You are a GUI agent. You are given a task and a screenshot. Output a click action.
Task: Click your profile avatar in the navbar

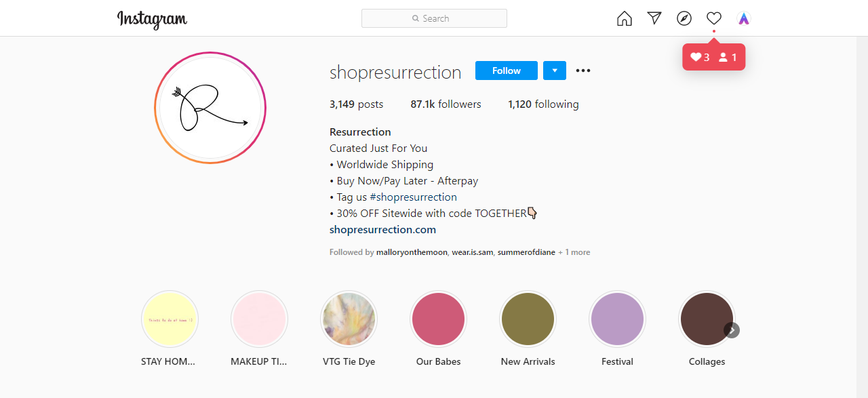(743, 18)
